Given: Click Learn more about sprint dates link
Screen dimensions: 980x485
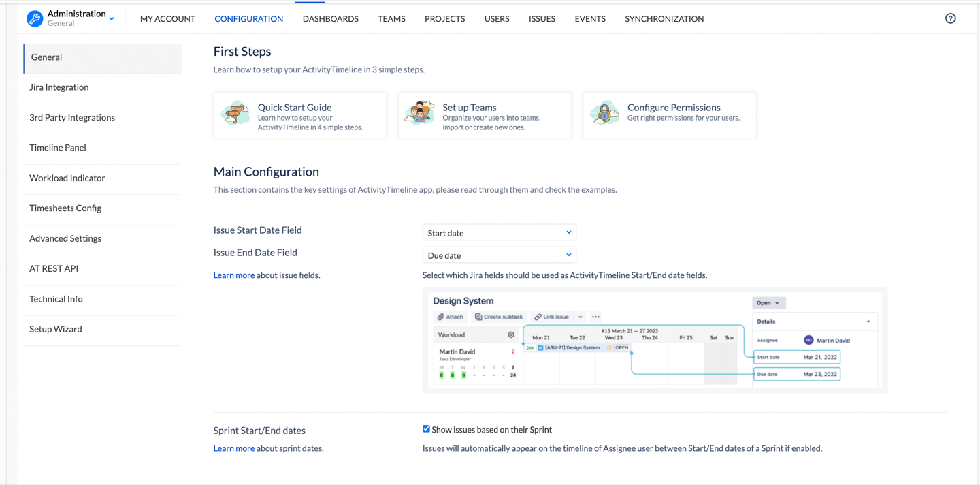Looking at the screenshot, I should click(x=233, y=448).
